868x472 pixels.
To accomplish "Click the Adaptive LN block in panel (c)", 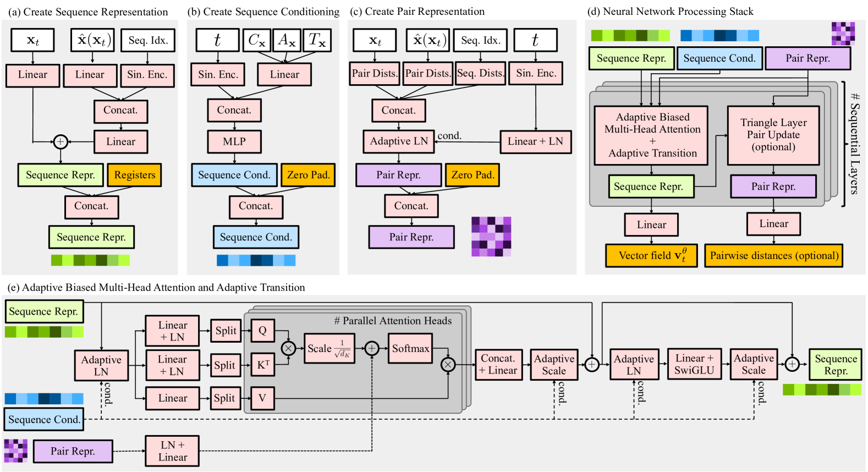I will (x=399, y=141).
